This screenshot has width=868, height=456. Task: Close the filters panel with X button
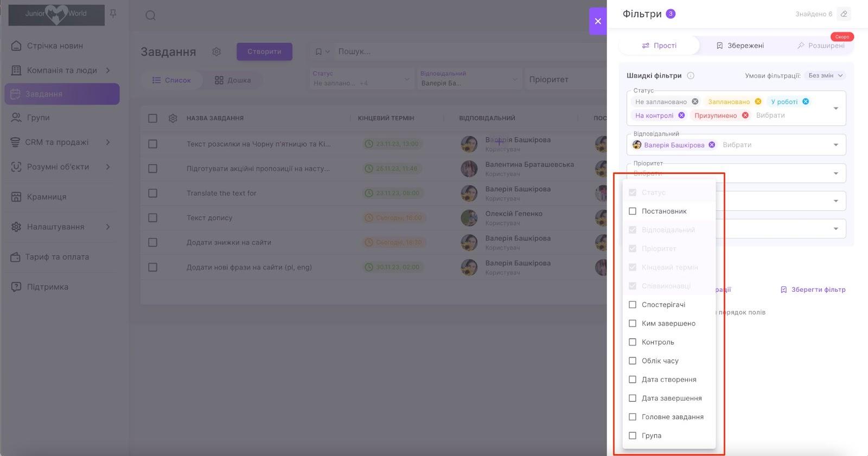(598, 21)
